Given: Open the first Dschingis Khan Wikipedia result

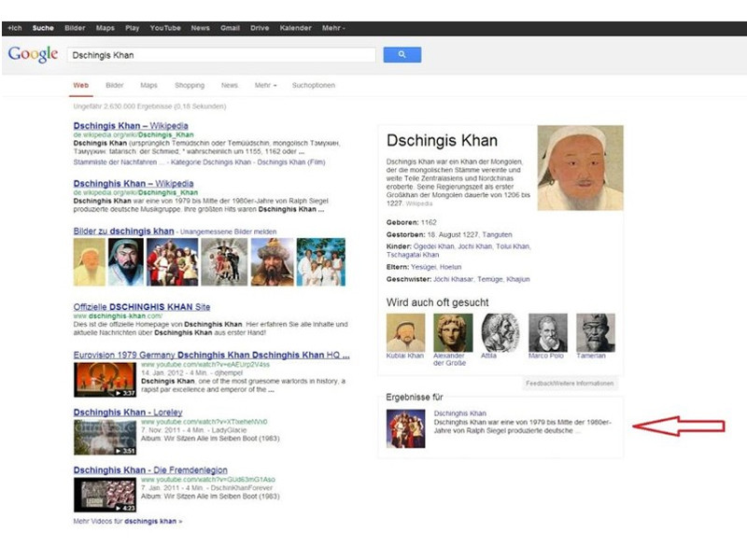Looking at the screenshot, I should (130, 126).
